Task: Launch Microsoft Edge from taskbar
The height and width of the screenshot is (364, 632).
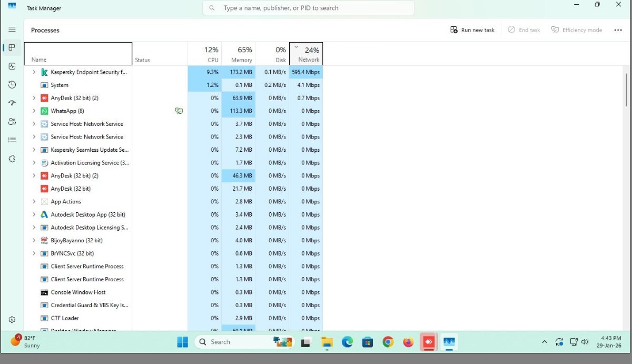Action: 347,342
